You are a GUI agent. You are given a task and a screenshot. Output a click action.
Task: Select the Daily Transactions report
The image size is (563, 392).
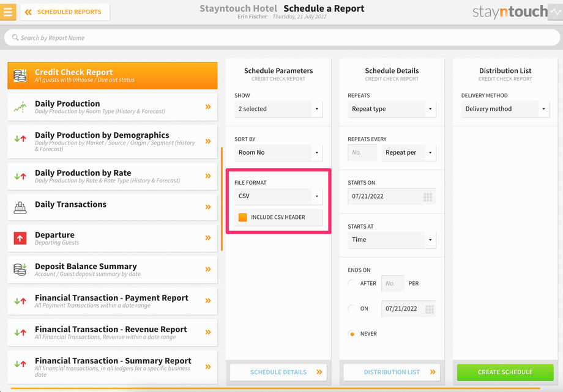coord(113,207)
